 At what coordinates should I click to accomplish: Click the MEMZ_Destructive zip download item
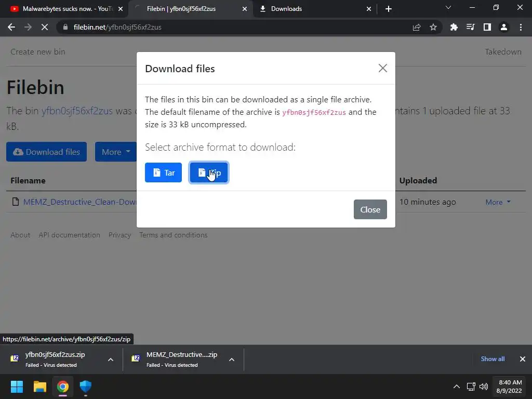176,360
